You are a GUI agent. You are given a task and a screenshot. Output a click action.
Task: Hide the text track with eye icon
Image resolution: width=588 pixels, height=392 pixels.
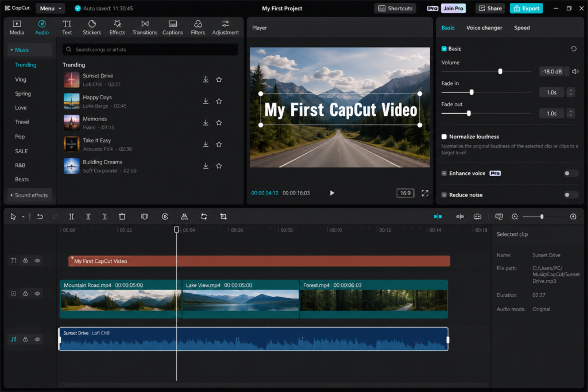[x=37, y=261]
